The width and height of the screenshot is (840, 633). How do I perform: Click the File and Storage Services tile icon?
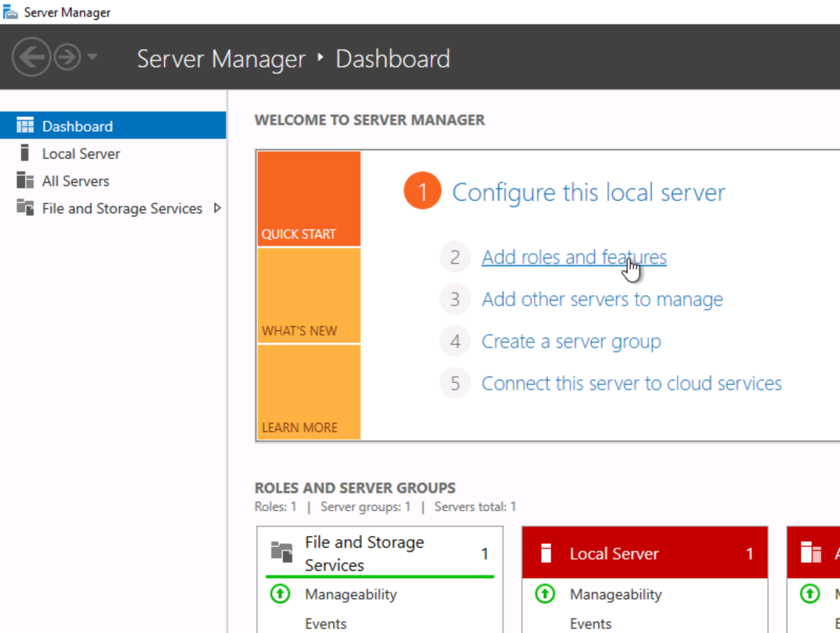[282, 552]
